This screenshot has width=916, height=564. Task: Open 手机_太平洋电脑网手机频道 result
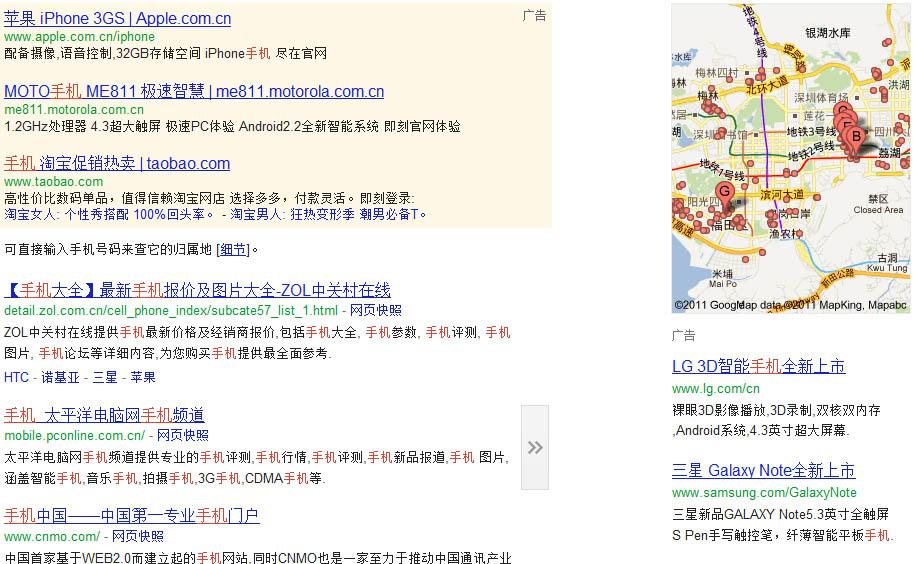coord(105,415)
